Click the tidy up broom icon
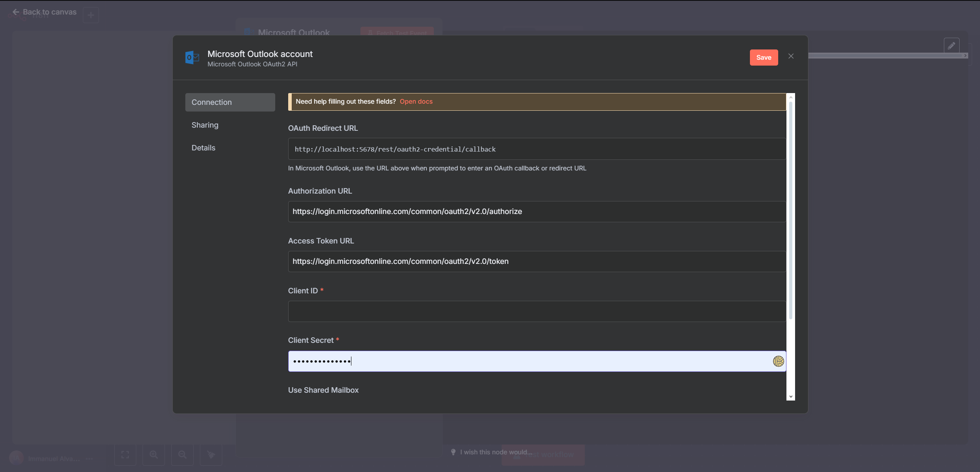Image resolution: width=980 pixels, height=472 pixels. (211, 455)
